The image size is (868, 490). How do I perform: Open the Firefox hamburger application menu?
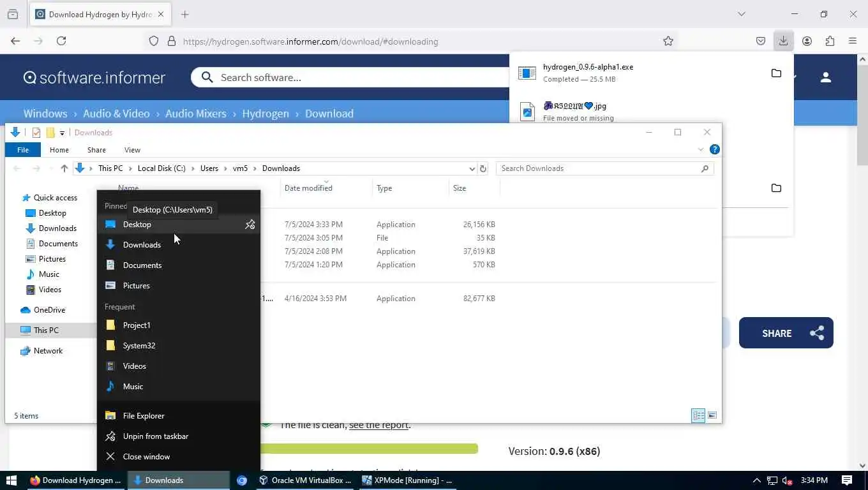853,41
